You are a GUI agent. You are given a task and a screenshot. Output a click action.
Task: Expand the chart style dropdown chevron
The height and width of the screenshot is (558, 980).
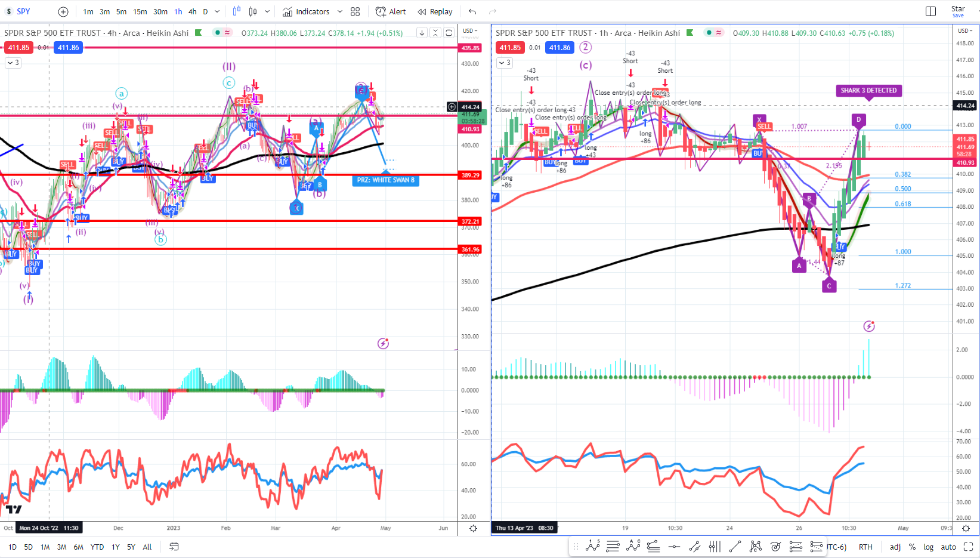click(x=267, y=11)
